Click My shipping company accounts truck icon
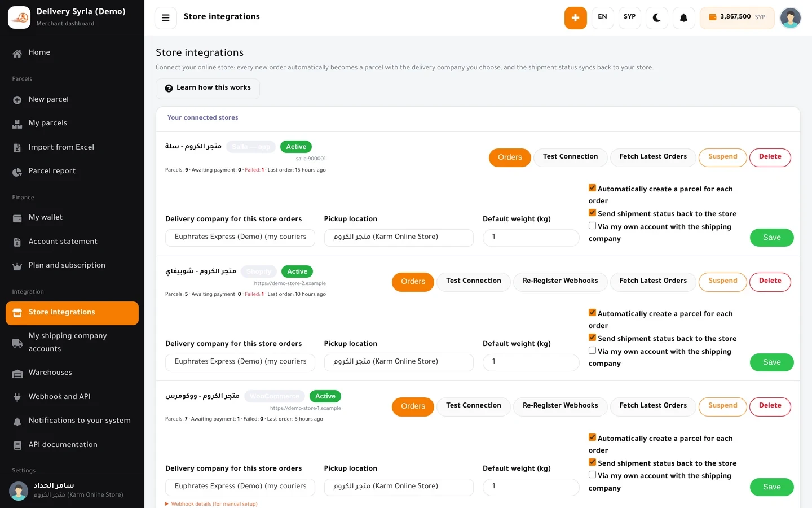Screen dimensions: 812x508 point(17,343)
